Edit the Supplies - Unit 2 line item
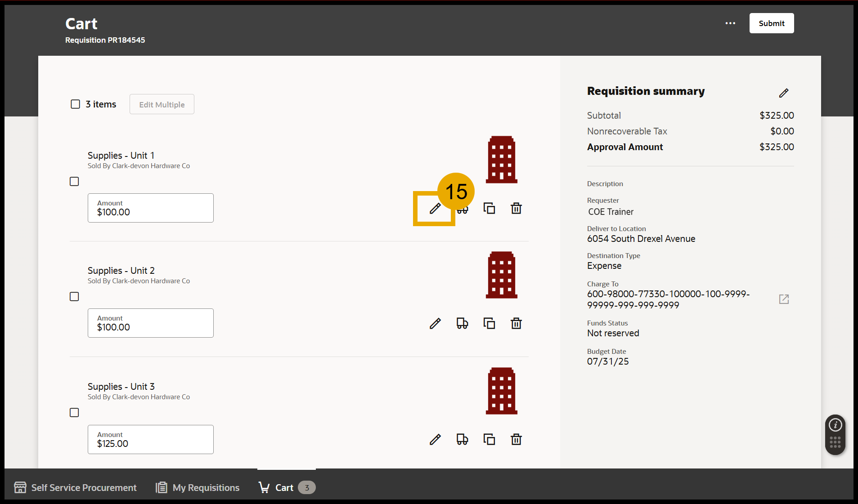 [x=435, y=324]
